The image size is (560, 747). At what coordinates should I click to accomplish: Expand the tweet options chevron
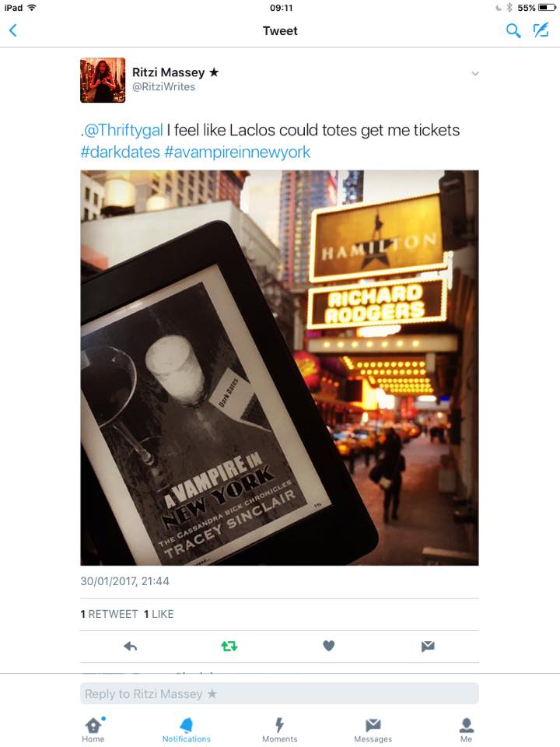coord(474,73)
